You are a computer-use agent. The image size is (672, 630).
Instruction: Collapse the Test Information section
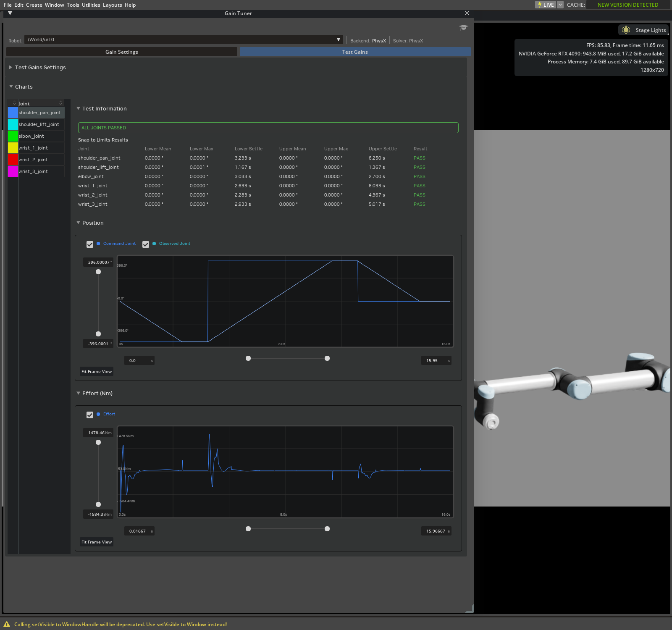point(78,108)
